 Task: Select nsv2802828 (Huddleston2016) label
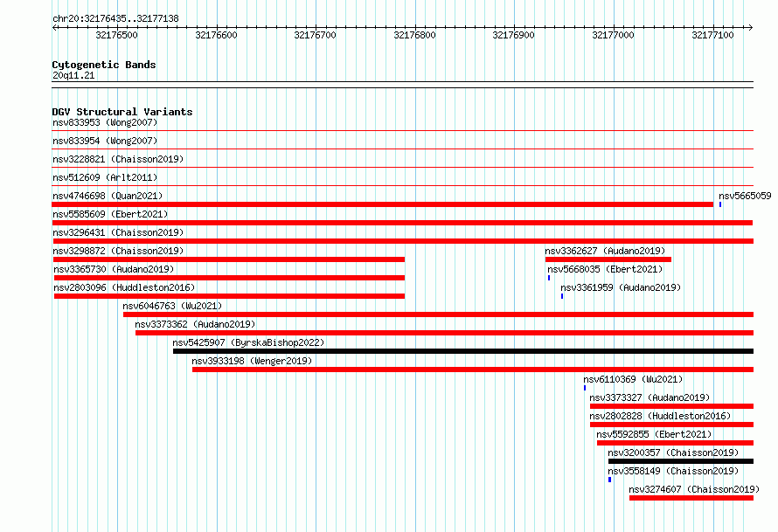click(x=660, y=416)
